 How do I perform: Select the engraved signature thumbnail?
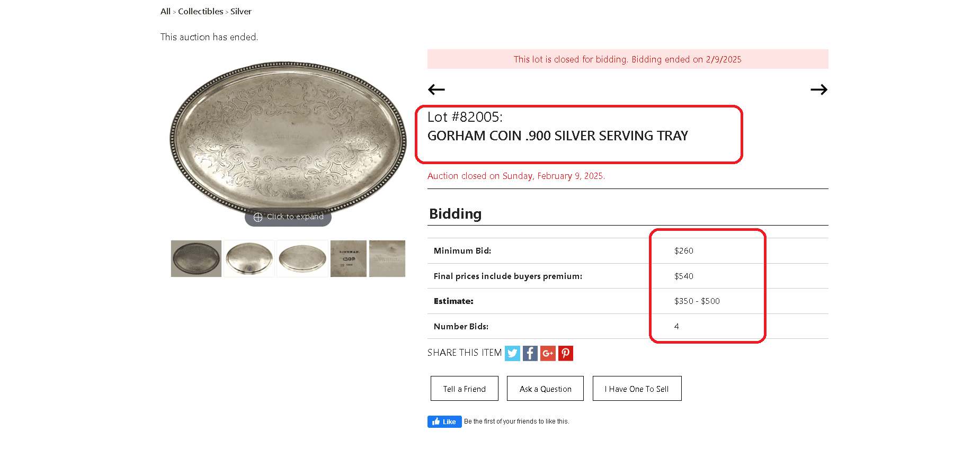(387, 258)
